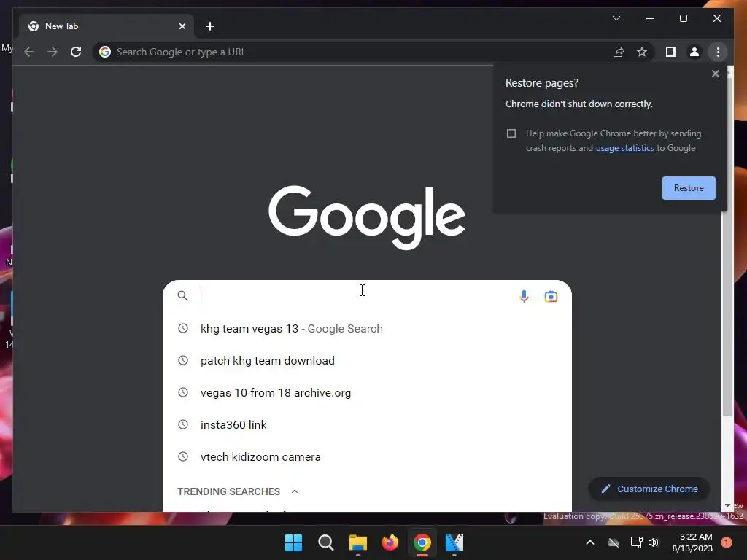Screen dimensions: 747x560
Task: Select suggestion vtech kidizoom camera
Action: (367, 456)
